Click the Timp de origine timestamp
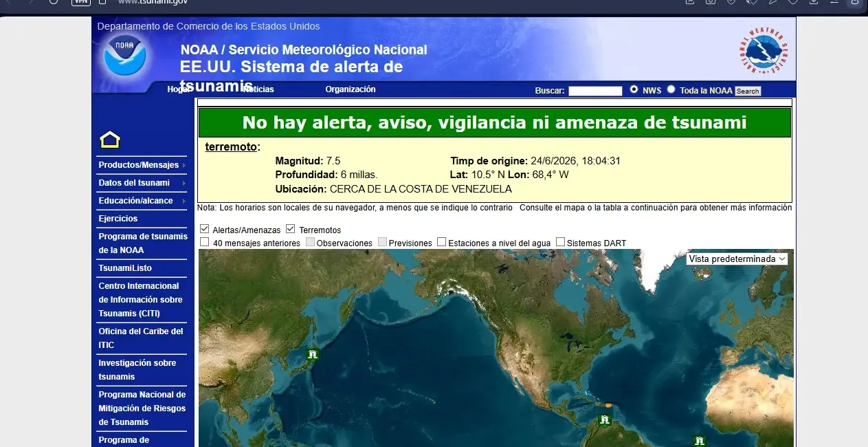 click(535, 161)
